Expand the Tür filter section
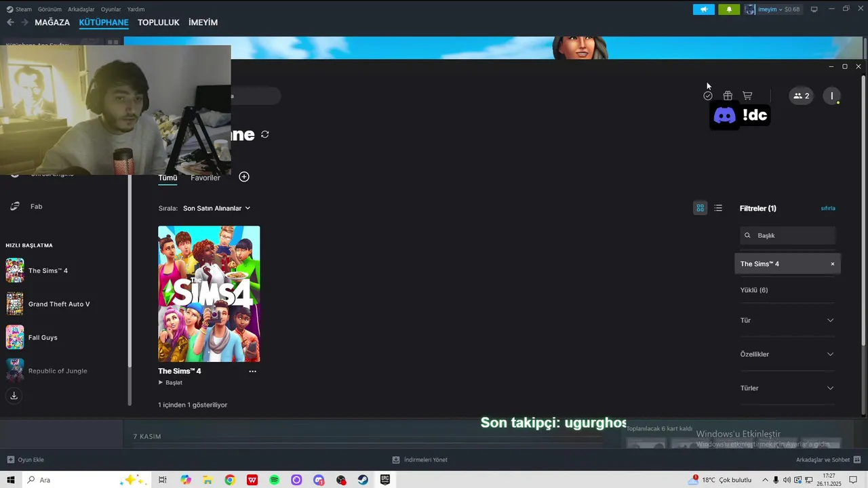Viewport: 868px width, 488px height. [x=787, y=320]
